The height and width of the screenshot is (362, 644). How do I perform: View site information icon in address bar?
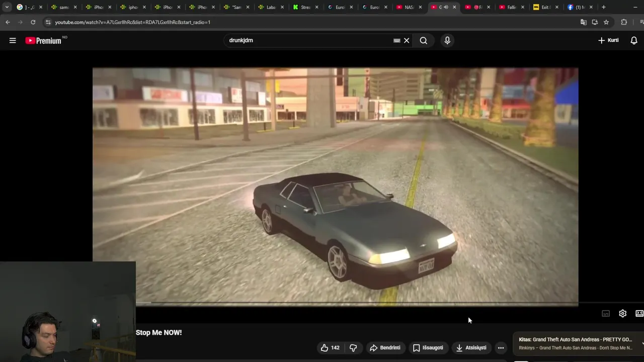click(48, 22)
